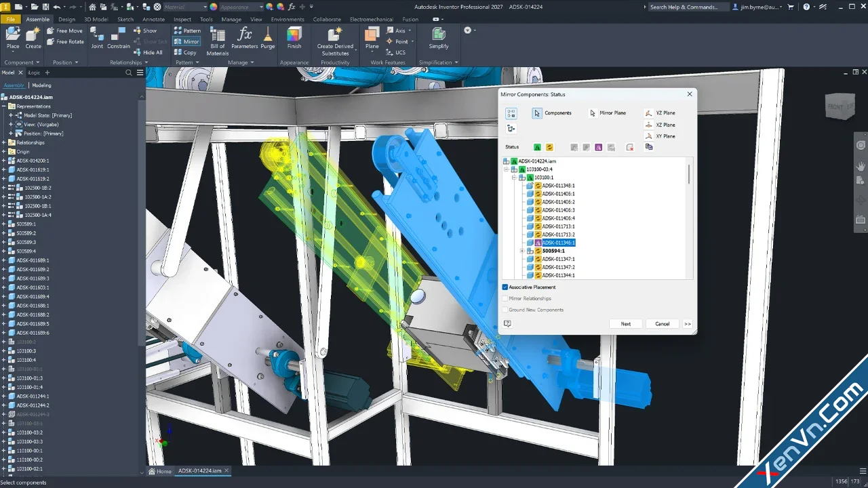Activate the Joint tool
This screenshot has height=488, width=868.
97,39
